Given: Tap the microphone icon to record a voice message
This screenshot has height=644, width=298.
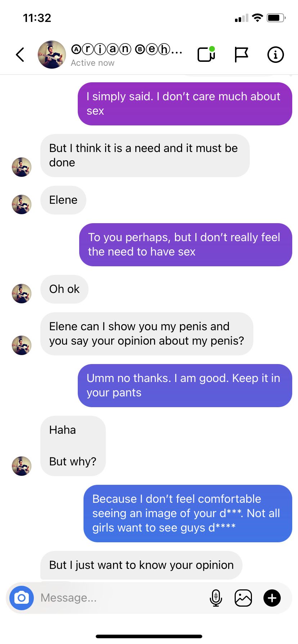Looking at the screenshot, I should [216, 598].
